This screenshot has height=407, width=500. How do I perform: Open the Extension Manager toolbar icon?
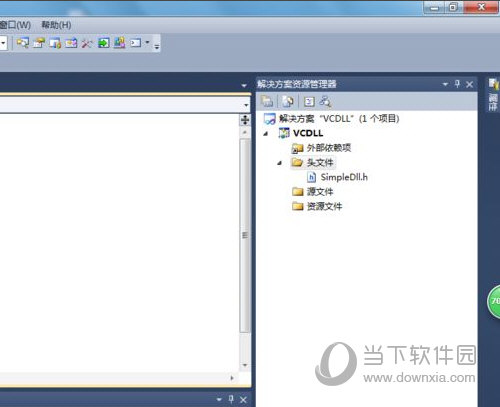[x=119, y=43]
